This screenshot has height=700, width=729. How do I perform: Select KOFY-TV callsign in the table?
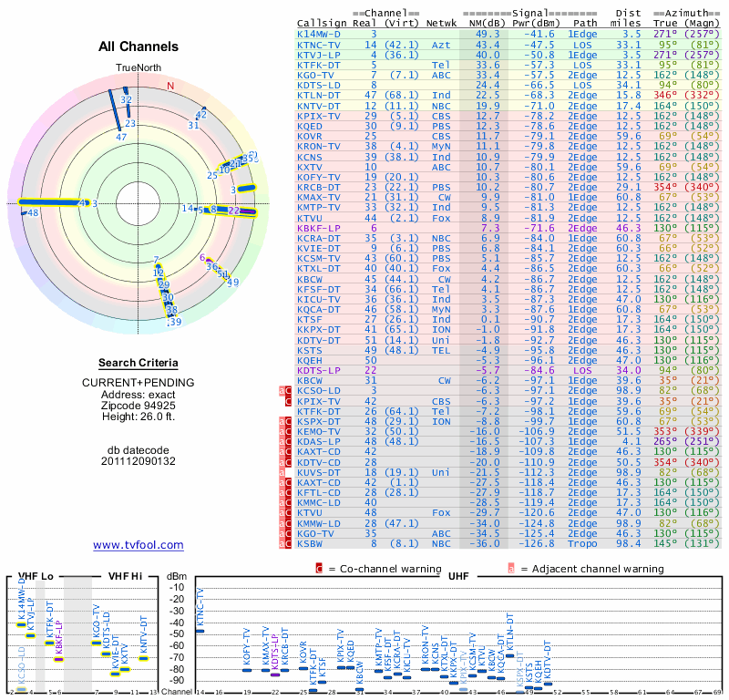pos(319,177)
